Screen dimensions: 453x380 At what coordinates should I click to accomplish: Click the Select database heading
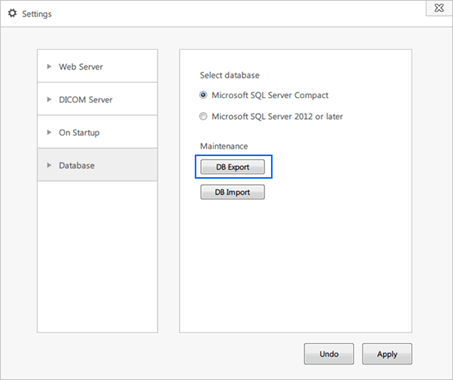229,75
